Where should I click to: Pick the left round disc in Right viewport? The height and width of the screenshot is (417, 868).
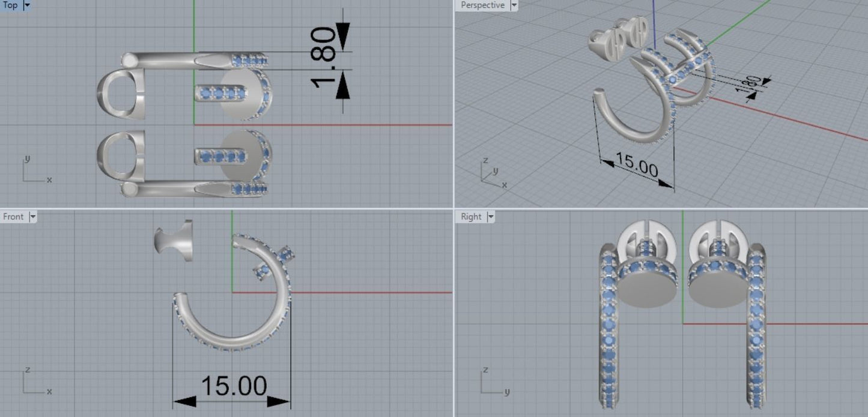click(646, 284)
